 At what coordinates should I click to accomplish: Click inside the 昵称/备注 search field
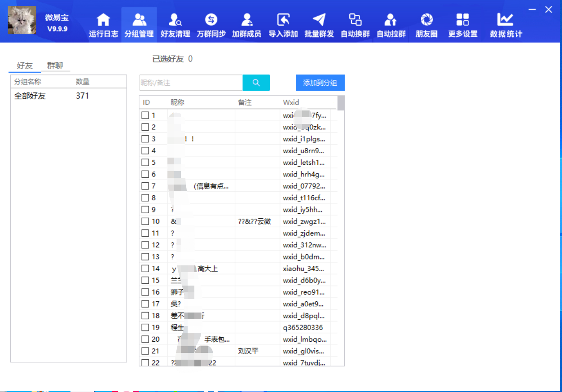pyautogui.click(x=191, y=83)
